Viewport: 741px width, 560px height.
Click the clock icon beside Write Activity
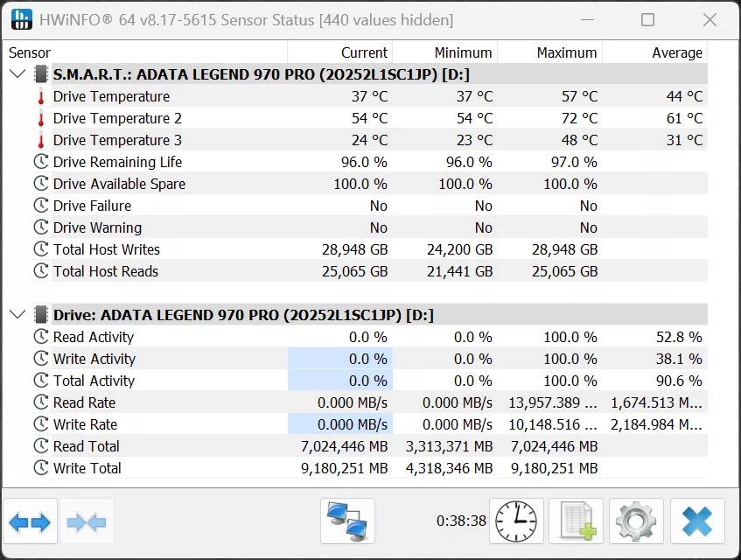41,358
